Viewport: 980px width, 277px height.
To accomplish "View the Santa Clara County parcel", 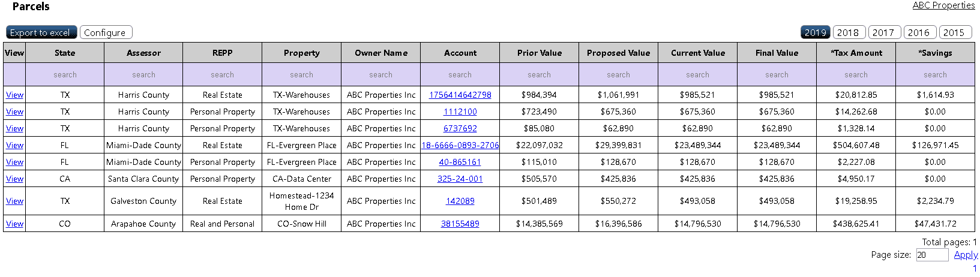I will click(x=14, y=179).
